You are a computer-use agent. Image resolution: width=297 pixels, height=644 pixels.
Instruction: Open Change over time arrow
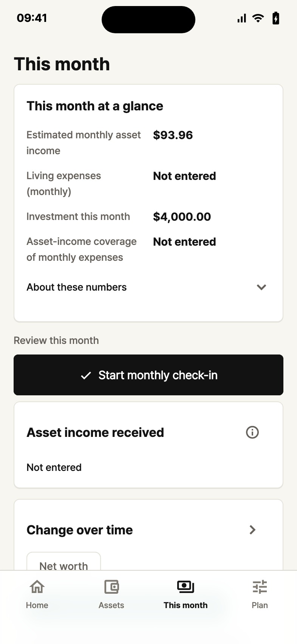[x=253, y=530]
